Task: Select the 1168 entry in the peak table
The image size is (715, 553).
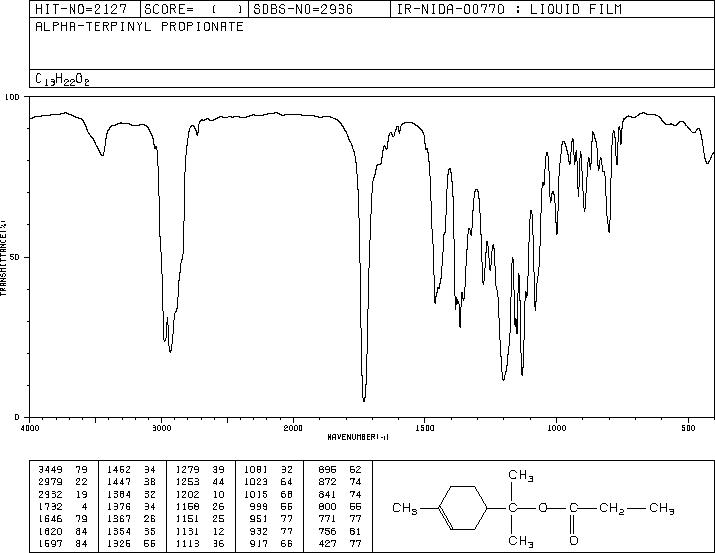Action: pyautogui.click(x=187, y=506)
